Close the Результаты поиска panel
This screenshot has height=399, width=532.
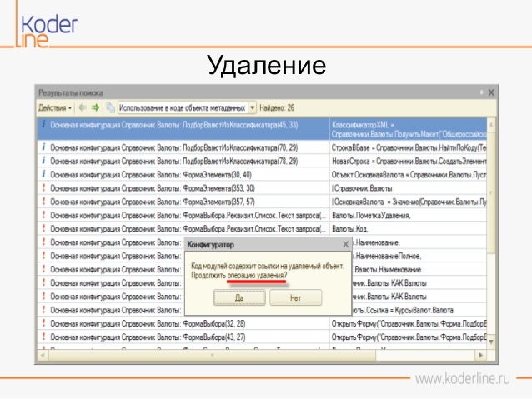(491, 92)
